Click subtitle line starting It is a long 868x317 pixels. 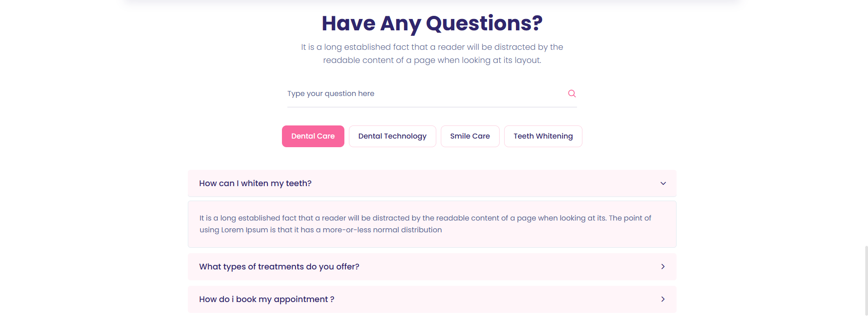point(432,47)
